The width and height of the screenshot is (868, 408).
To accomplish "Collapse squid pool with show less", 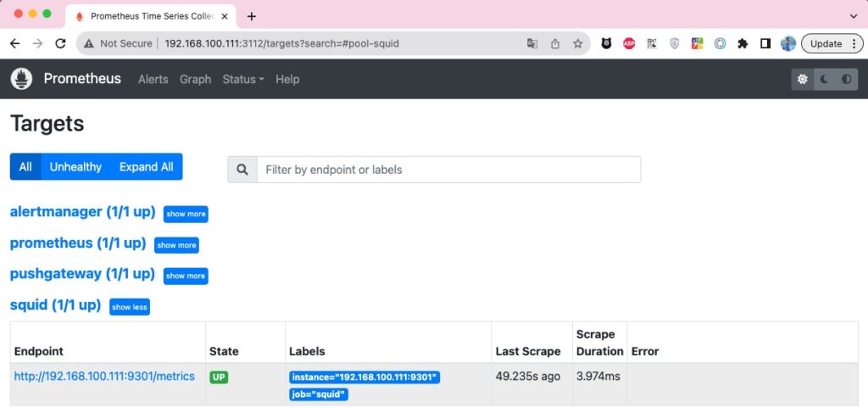I will click(x=130, y=307).
